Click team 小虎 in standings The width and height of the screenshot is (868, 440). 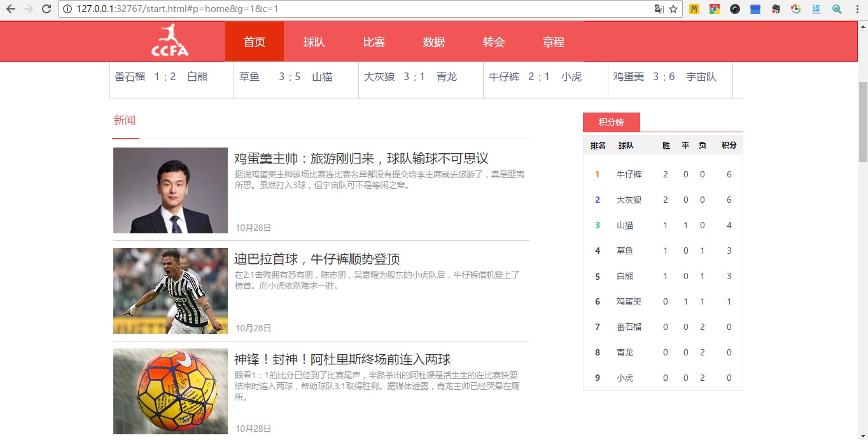625,378
